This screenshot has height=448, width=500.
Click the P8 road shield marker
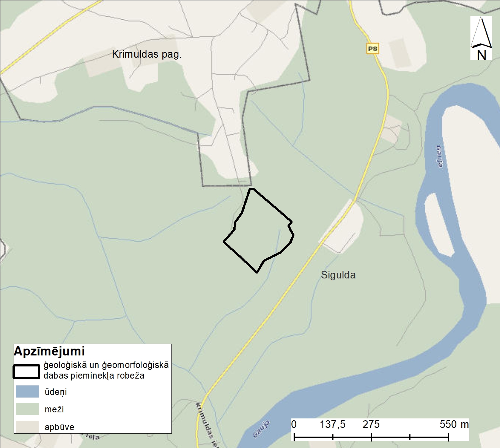point(373,49)
